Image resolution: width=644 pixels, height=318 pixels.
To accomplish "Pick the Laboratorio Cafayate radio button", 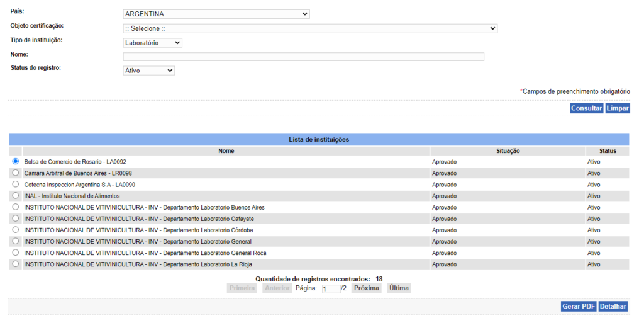I will pos(16,219).
